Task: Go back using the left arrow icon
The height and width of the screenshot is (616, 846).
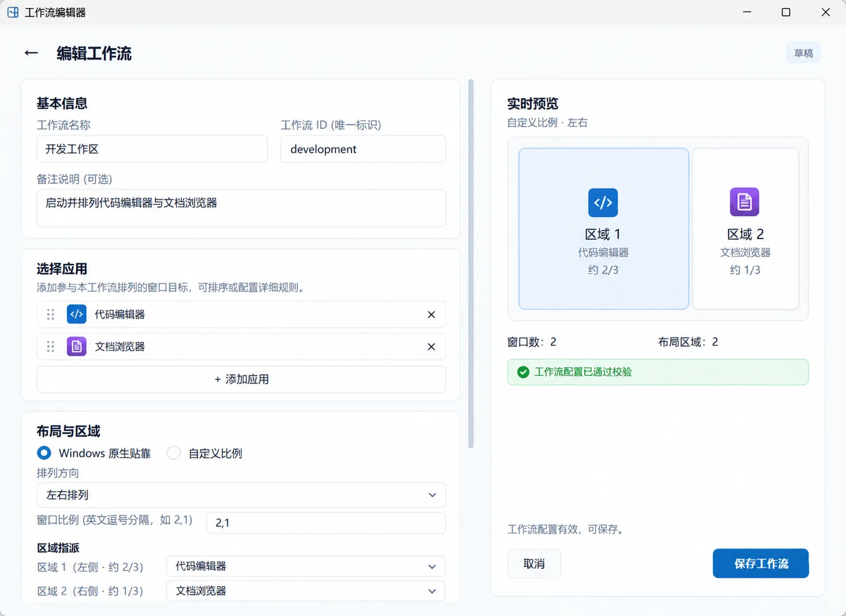Action: 31,53
